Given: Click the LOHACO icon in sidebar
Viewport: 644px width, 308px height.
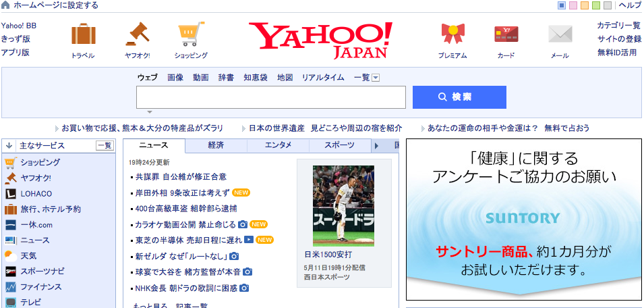Looking at the screenshot, I should 11,194.
